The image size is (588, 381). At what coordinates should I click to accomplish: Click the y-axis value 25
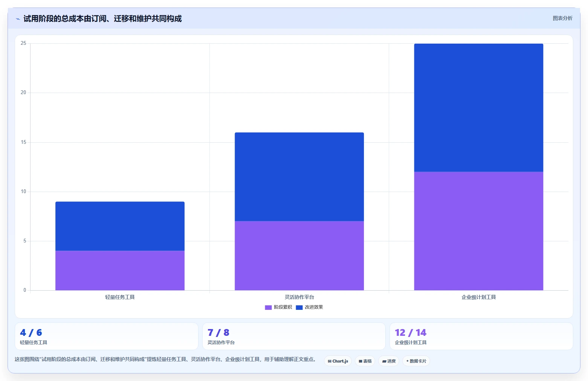(x=23, y=43)
